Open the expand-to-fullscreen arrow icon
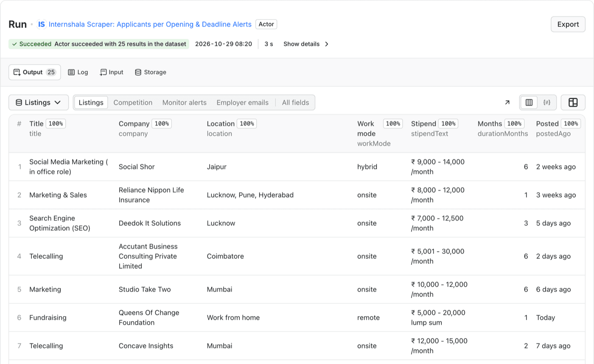 507,102
